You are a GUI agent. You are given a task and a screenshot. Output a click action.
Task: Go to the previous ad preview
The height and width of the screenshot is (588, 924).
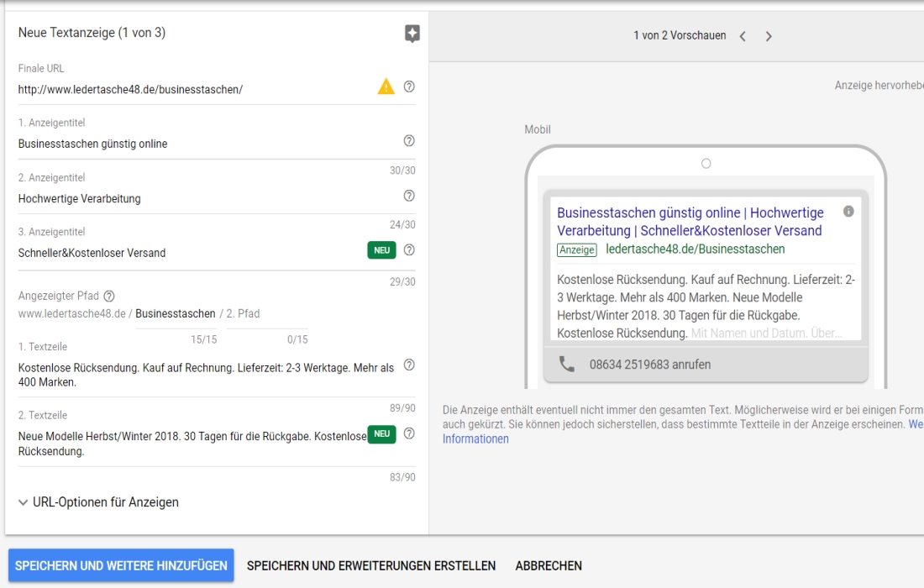(x=743, y=36)
